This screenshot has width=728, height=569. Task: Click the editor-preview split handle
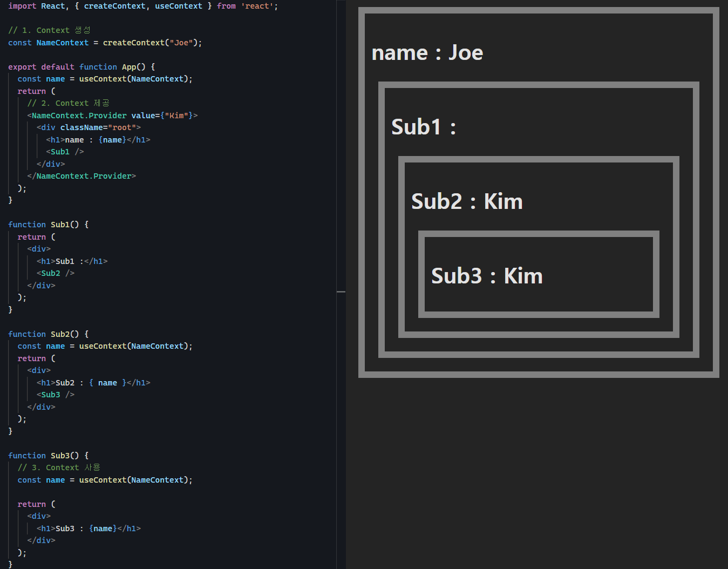[341, 292]
